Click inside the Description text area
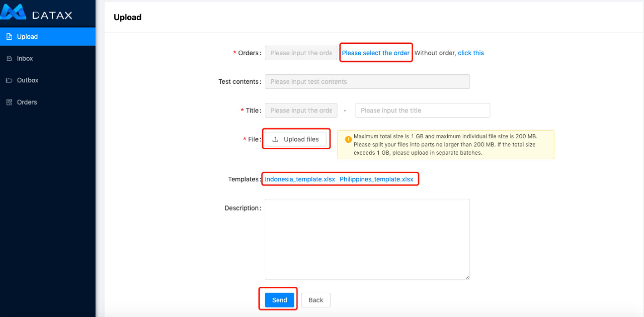Viewport: 644px width, 317px height. [367, 239]
